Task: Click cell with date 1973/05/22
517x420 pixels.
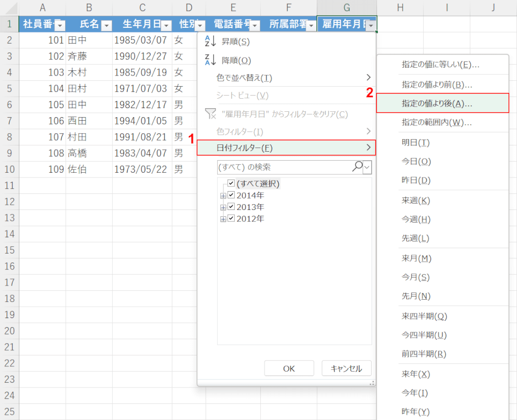Action: pos(142,169)
